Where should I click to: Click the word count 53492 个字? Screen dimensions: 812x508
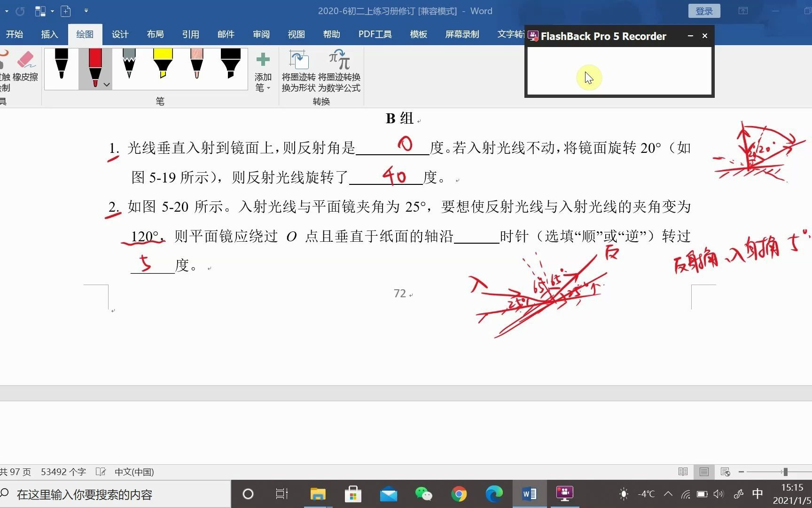click(x=63, y=472)
